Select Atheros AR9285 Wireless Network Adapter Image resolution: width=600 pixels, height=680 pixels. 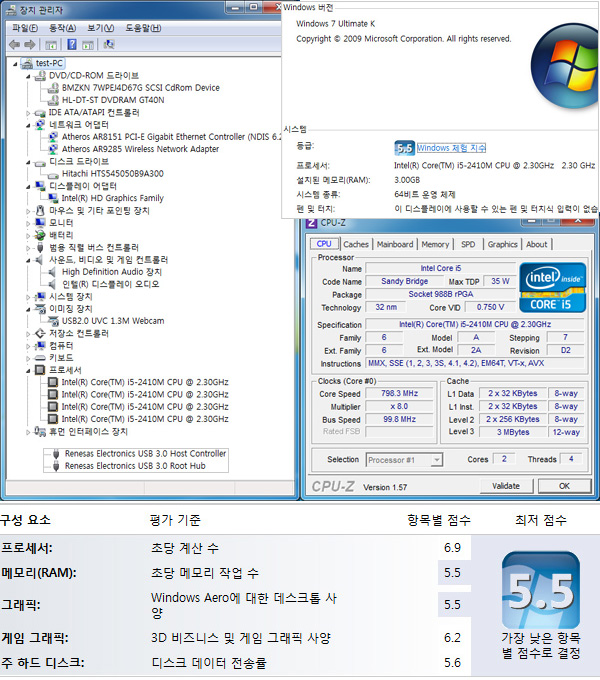tap(140, 149)
